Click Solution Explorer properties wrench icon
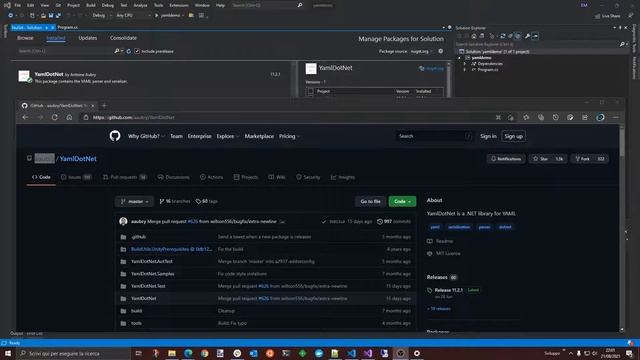This screenshot has height=360, width=640. tap(527, 36)
